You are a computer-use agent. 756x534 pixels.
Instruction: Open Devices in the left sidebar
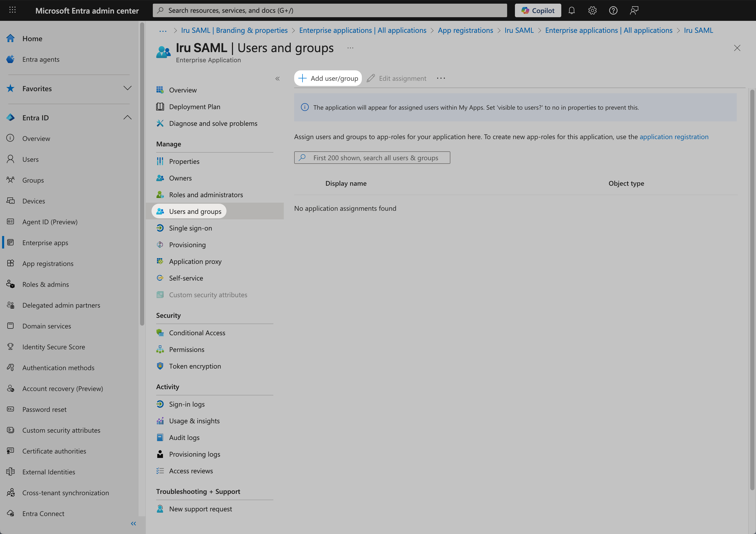pyautogui.click(x=34, y=201)
